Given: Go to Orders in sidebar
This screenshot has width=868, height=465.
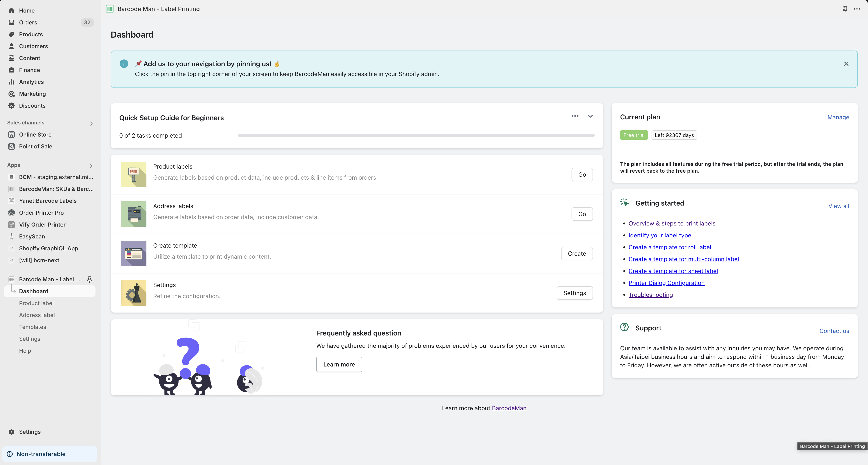Looking at the screenshot, I should [28, 22].
